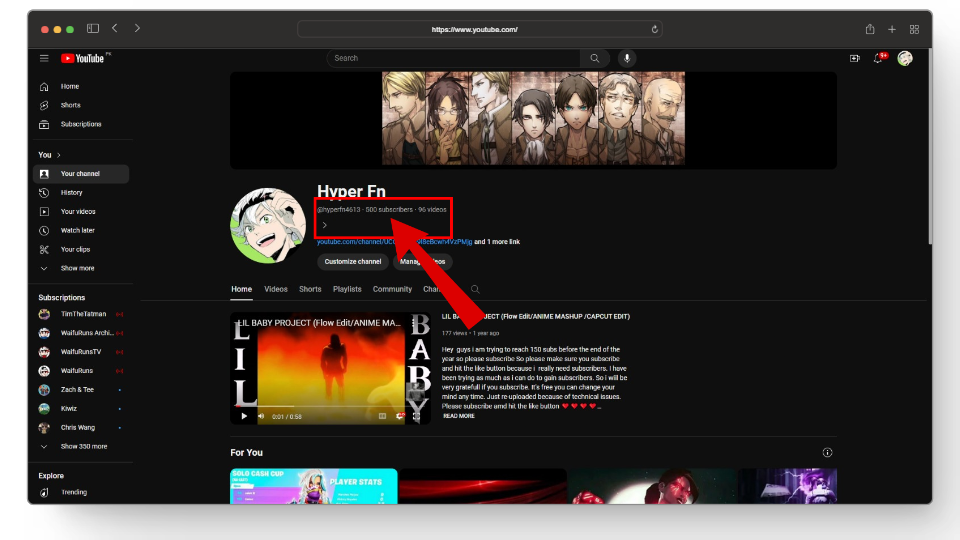This screenshot has height=540, width=960.
Task: Open WaifuRunsTV subscription
Action: [81, 352]
